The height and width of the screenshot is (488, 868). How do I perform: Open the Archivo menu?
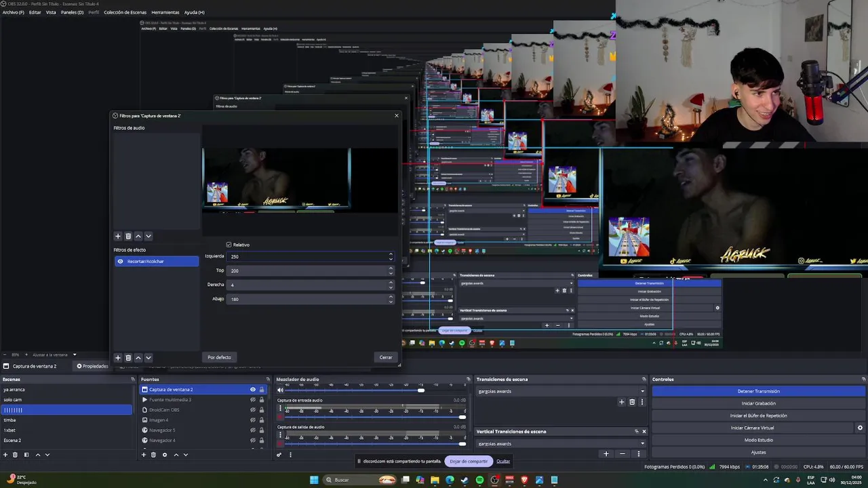pos(13,12)
